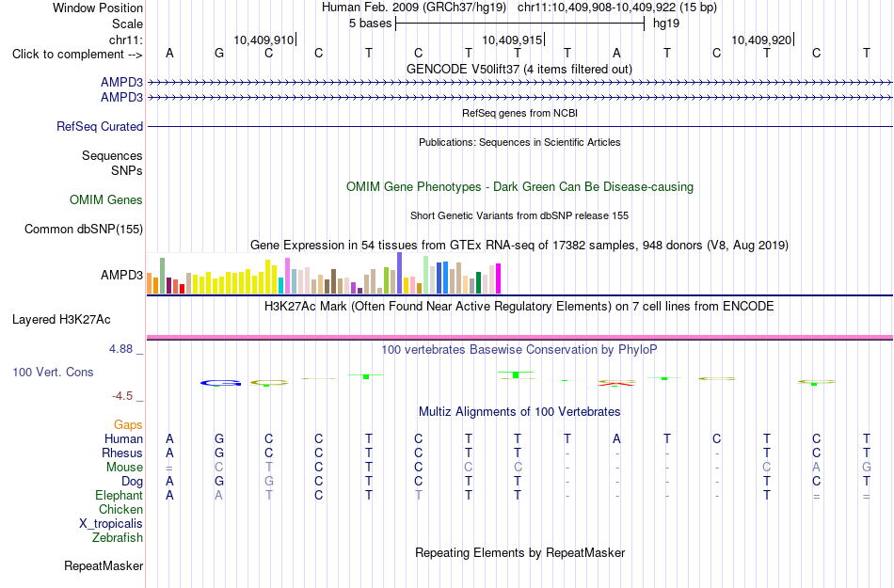This screenshot has width=894, height=588.
Task: Select the second AMPD3 GENCODE transcript label
Action: pos(121,98)
